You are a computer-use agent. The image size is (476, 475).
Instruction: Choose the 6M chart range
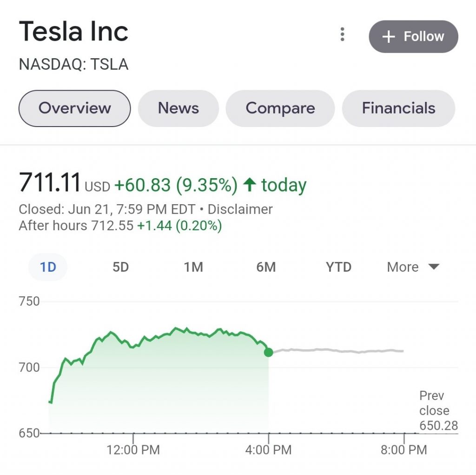click(x=266, y=268)
